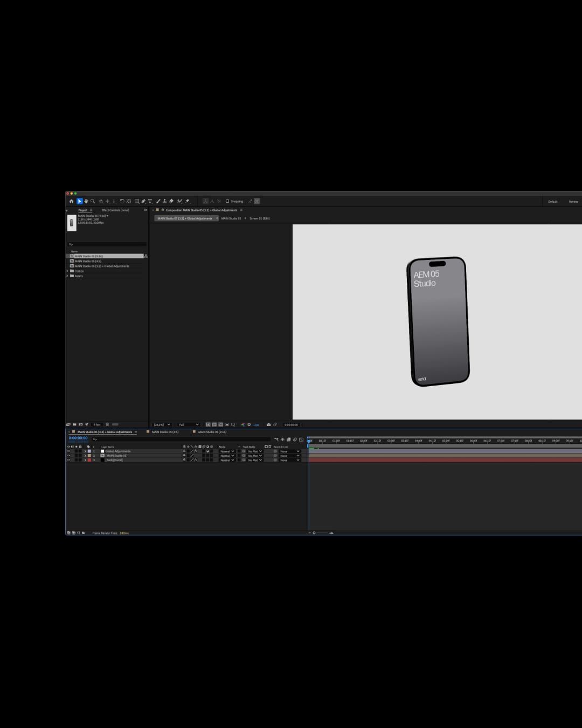Click the Project Flowchart icon beside selected comp

145,256
